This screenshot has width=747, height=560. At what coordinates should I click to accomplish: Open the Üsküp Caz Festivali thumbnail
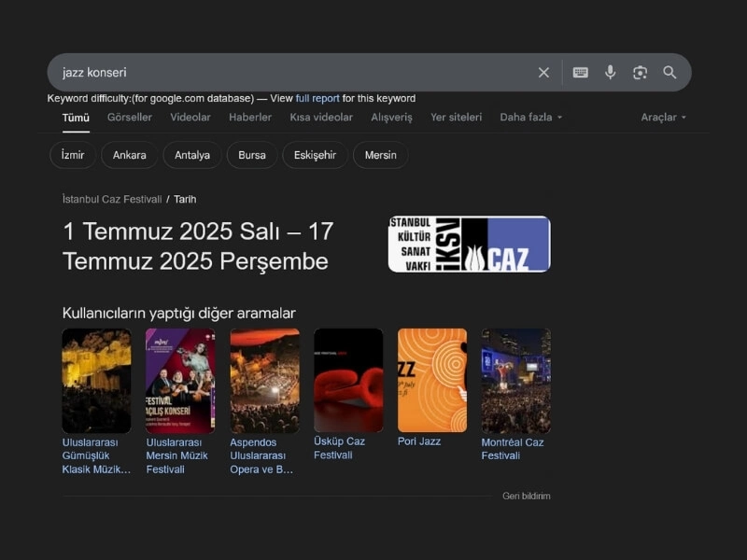point(348,381)
